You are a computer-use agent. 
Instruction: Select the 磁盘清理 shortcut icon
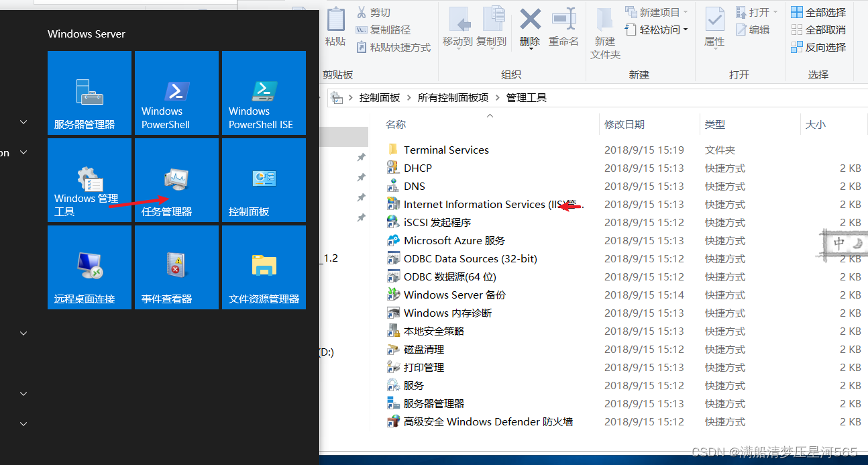393,349
